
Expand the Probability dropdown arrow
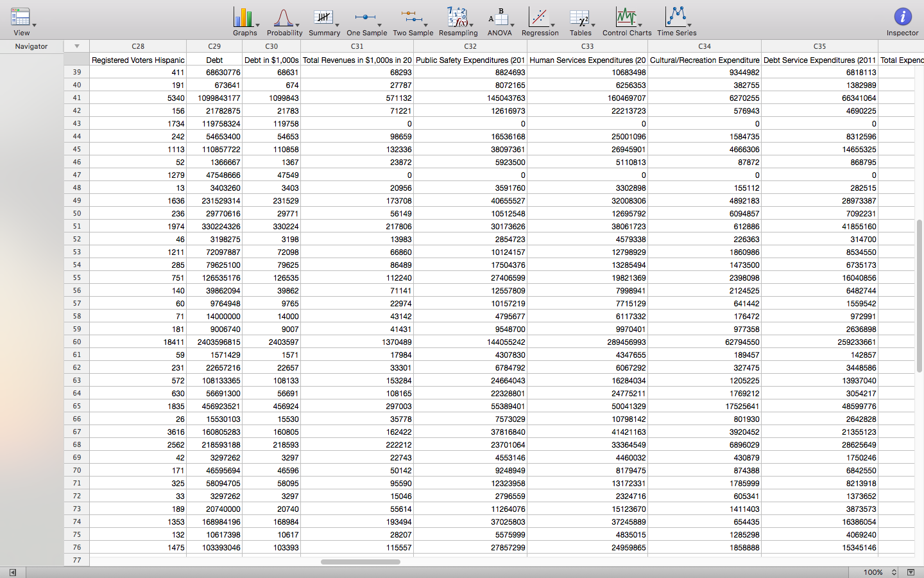(298, 26)
